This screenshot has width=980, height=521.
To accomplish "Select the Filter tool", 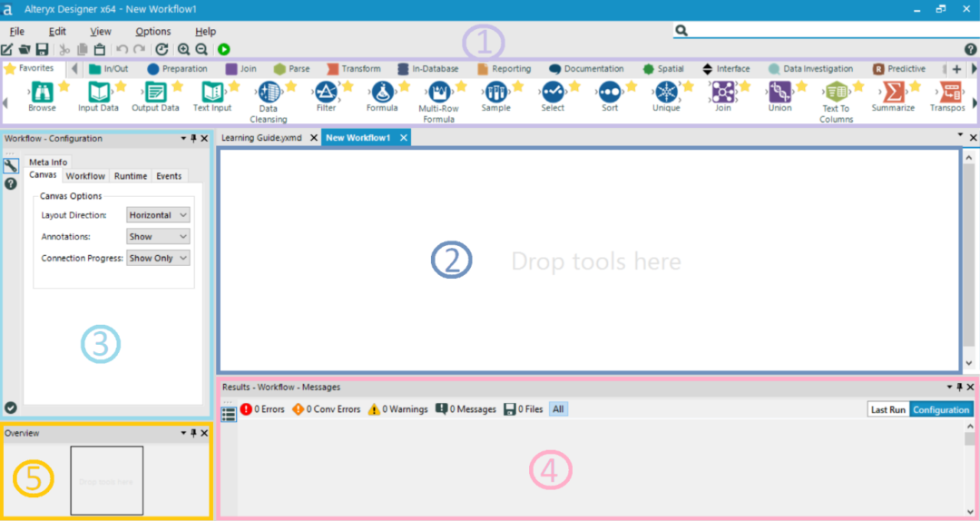I will point(326,93).
